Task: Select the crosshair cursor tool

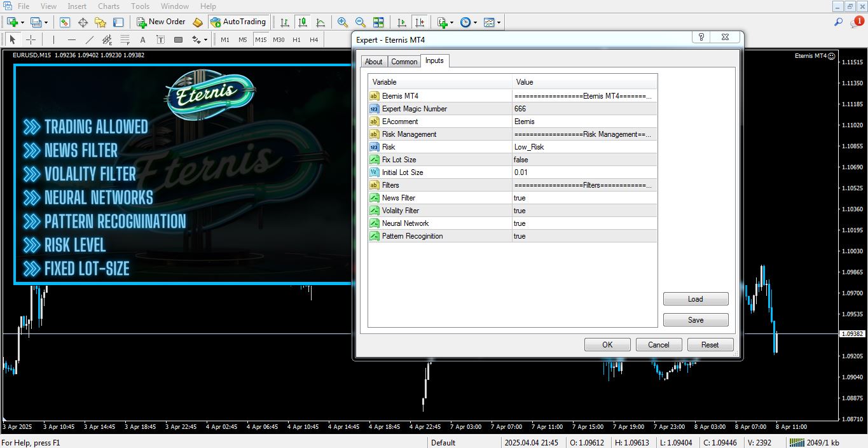Action: (x=31, y=39)
